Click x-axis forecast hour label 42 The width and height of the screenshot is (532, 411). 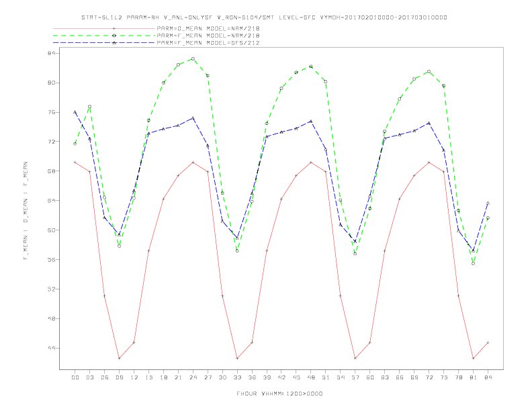point(281,377)
